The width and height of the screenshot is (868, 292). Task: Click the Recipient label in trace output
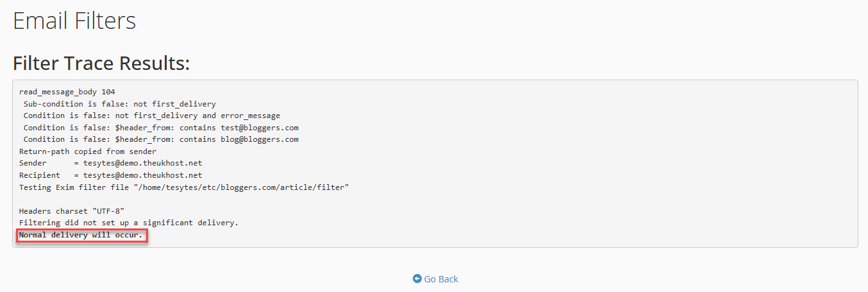click(40, 175)
